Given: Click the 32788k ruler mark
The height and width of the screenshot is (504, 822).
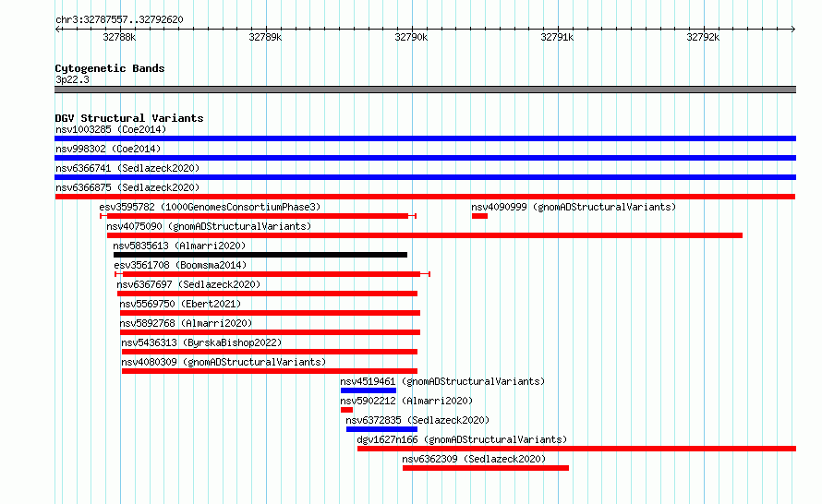Looking at the screenshot, I should [119, 37].
